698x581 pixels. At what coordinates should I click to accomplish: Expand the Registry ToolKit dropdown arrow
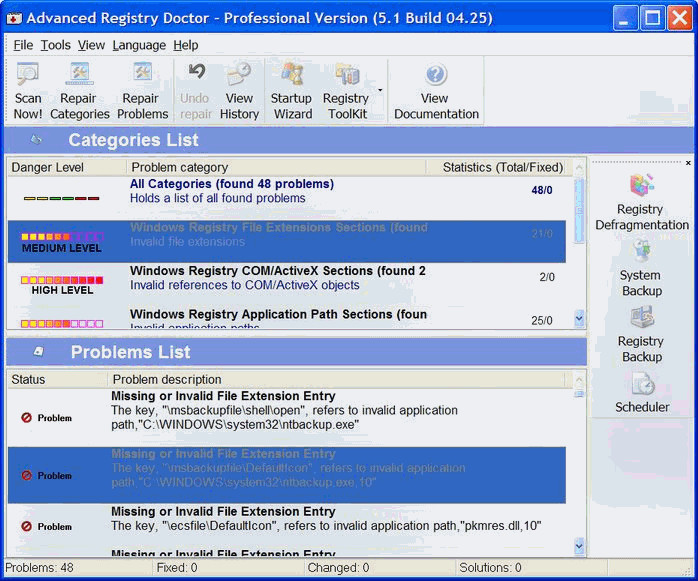[x=380, y=90]
